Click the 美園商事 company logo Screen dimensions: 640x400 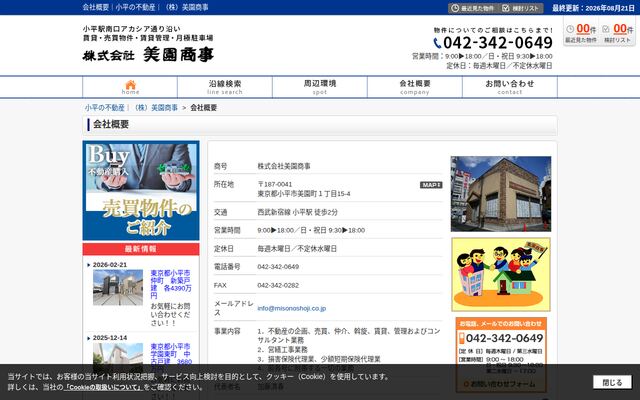[148, 54]
